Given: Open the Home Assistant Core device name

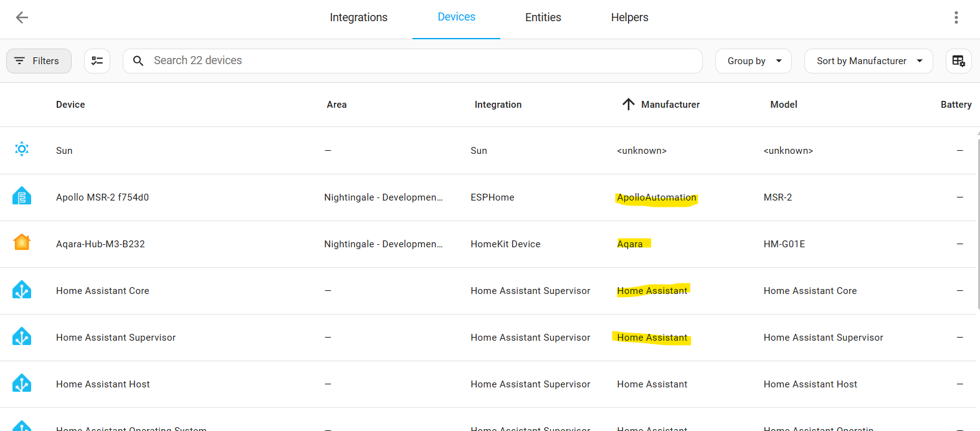Looking at the screenshot, I should 103,291.
